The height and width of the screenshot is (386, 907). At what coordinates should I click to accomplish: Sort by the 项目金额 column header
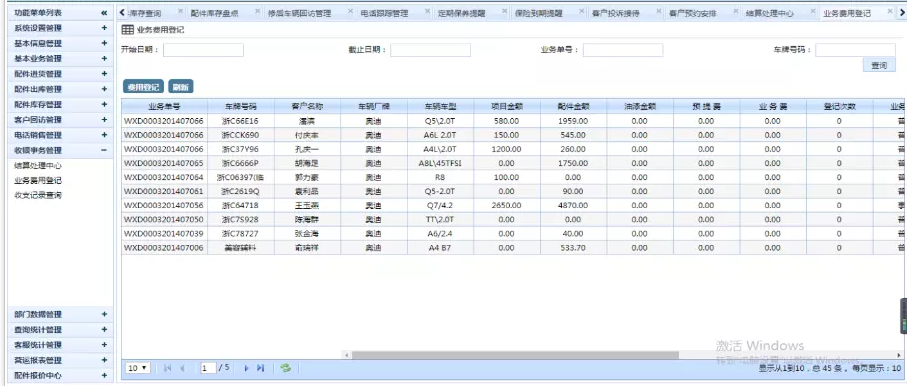pyautogui.click(x=507, y=106)
